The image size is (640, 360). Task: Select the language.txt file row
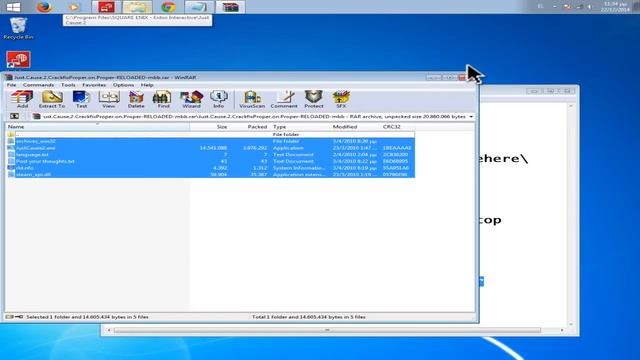tap(211, 155)
